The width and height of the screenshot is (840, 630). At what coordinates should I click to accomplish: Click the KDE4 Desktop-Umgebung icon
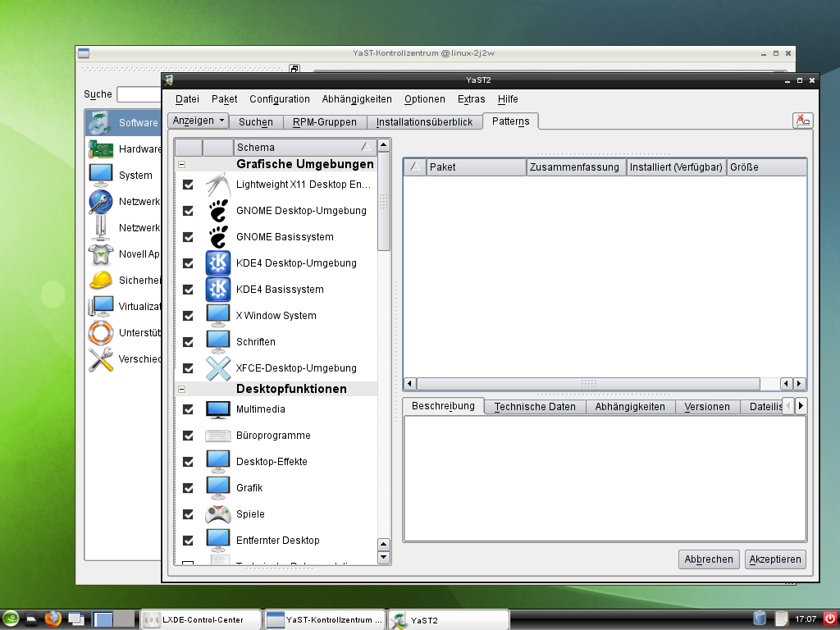pyautogui.click(x=217, y=262)
